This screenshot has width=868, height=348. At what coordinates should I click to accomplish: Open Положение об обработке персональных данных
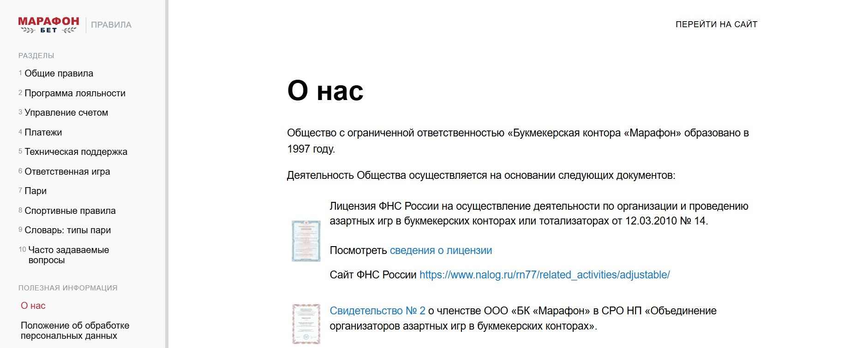click(x=75, y=330)
